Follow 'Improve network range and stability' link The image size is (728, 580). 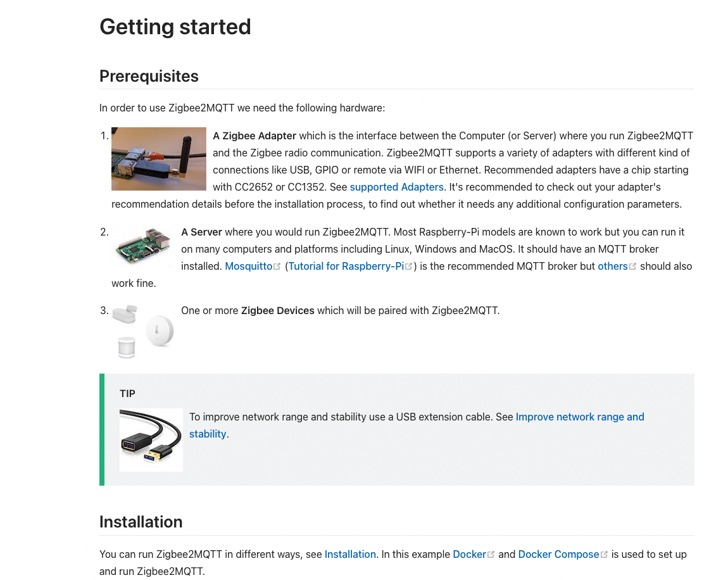579,417
